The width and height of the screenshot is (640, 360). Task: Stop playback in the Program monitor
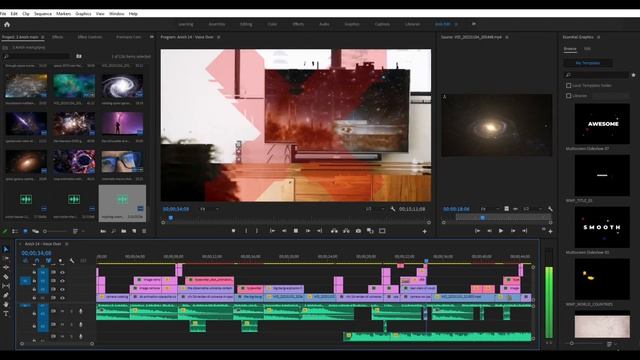pos(296,231)
